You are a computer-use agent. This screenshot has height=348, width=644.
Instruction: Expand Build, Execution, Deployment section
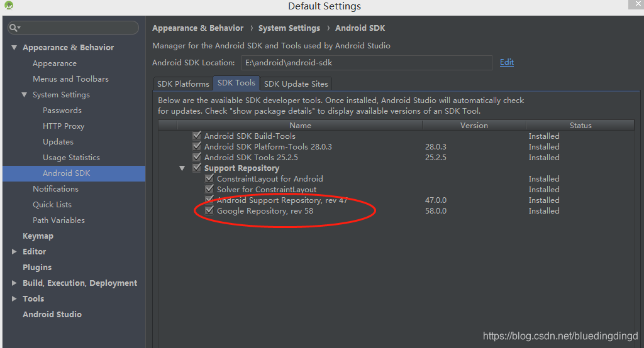pyautogui.click(x=14, y=283)
